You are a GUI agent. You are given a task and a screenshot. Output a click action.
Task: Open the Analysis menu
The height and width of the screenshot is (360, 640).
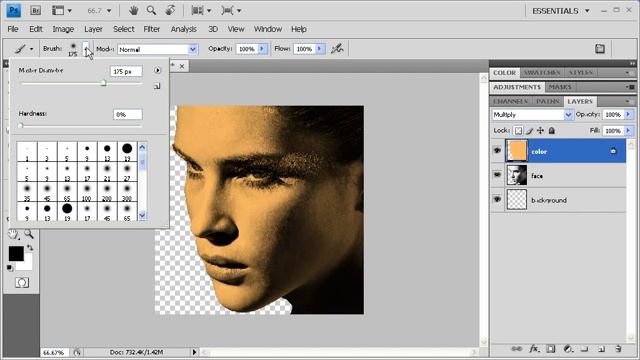pos(184,29)
